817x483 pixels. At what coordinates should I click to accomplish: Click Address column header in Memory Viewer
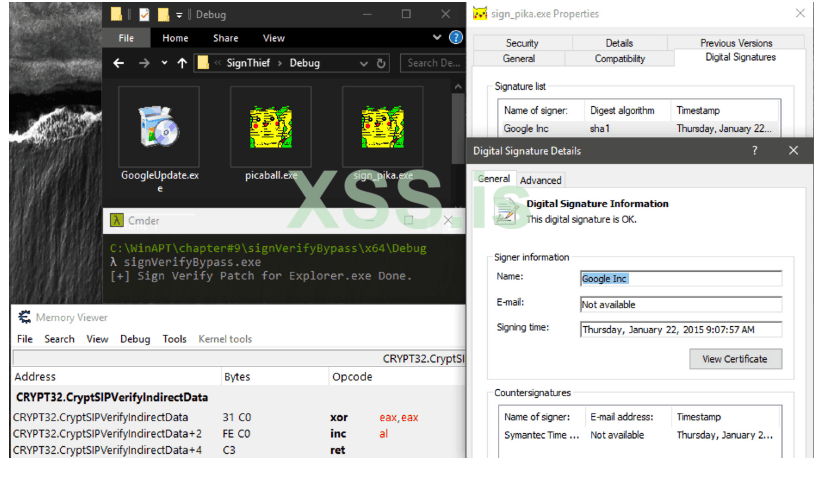pos(117,377)
